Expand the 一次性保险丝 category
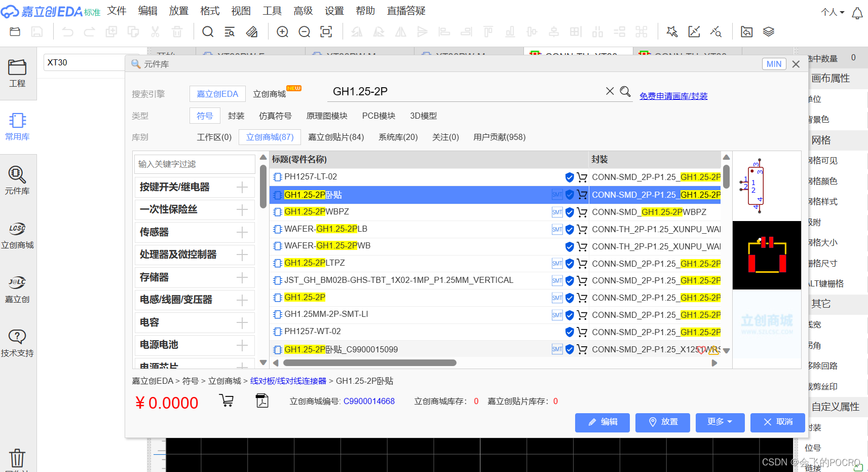The width and height of the screenshot is (868, 472). pos(242,210)
